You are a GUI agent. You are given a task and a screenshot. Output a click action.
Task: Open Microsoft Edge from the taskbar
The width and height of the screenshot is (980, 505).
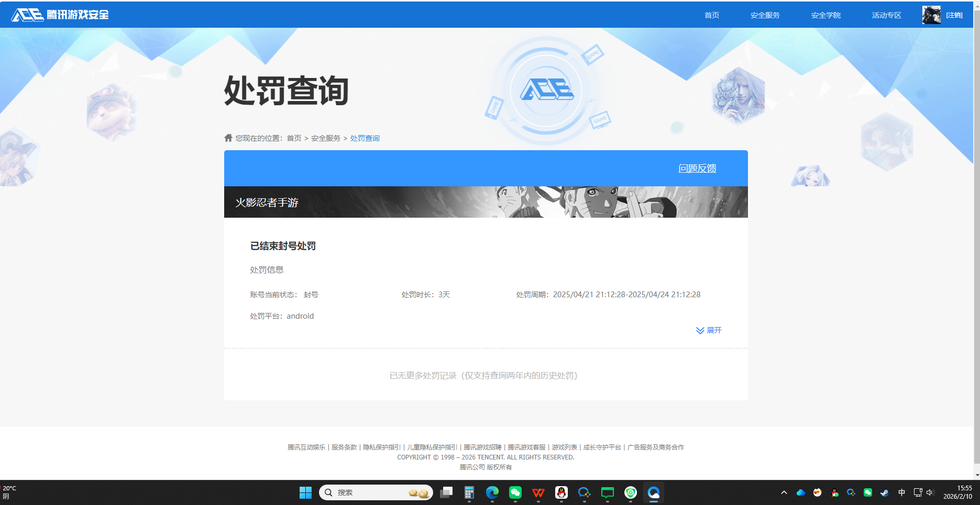click(x=492, y=492)
